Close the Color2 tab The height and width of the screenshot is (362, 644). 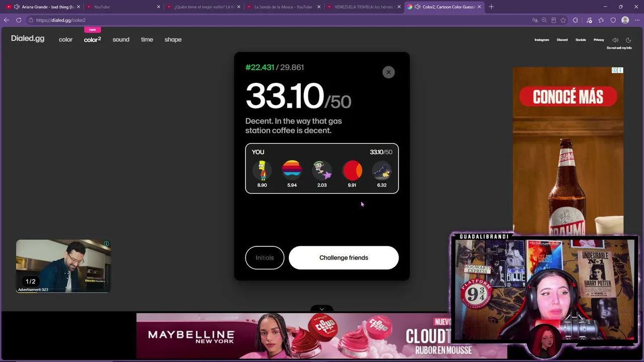[x=479, y=7]
